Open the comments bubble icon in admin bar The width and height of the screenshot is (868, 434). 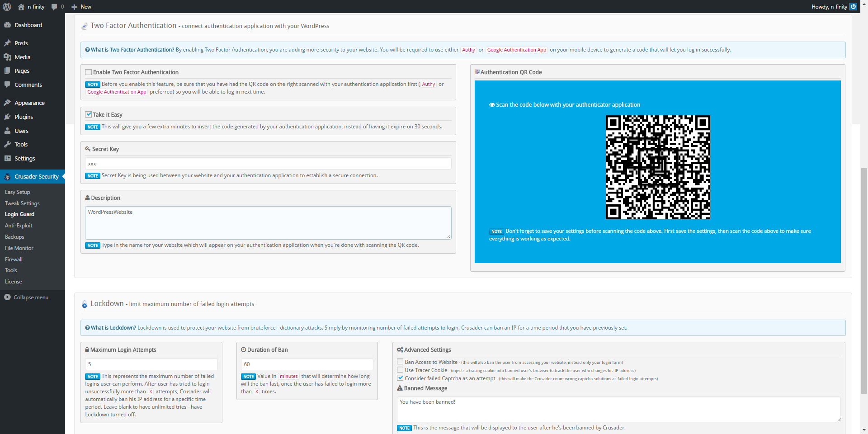coord(55,7)
